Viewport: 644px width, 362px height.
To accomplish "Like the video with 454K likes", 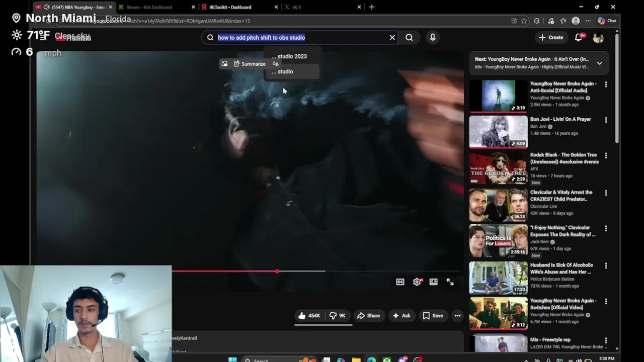I will tap(309, 316).
